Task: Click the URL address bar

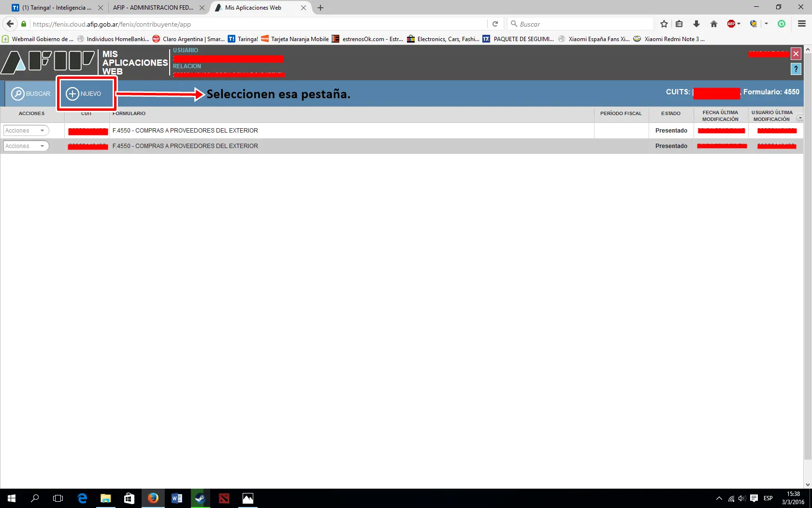Action: (259, 24)
